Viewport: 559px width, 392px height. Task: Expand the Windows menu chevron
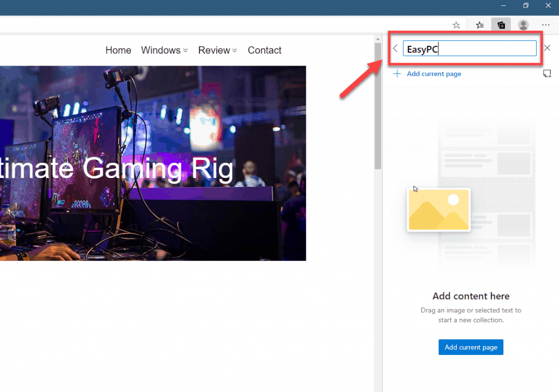point(185,50)
